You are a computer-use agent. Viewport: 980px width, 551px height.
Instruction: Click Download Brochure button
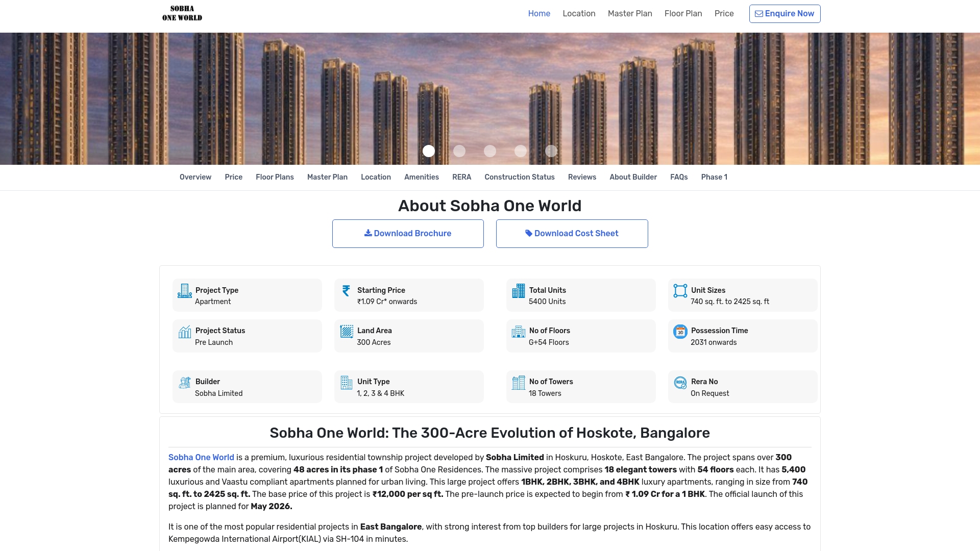408,234
